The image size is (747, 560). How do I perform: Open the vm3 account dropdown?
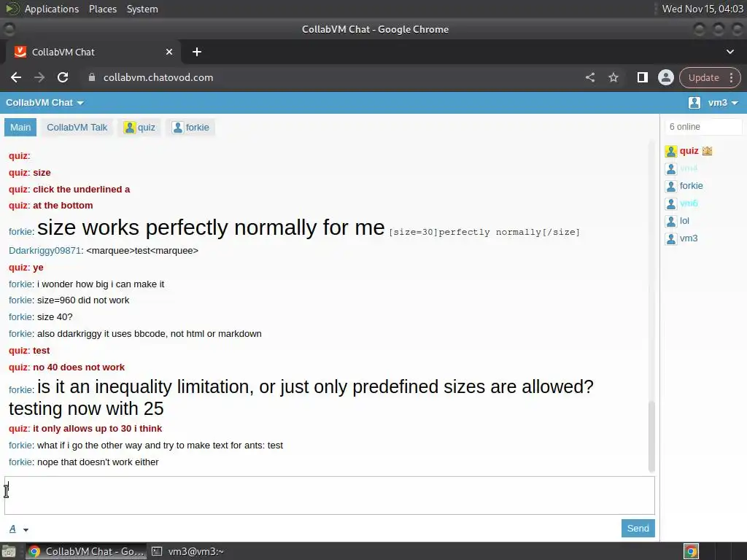click(723, 103)
